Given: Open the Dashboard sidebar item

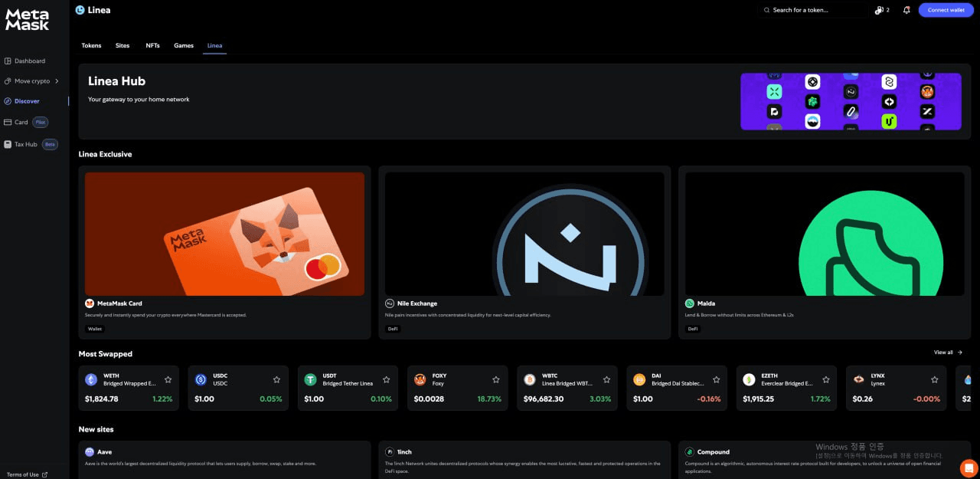Looking at the screenshot, I should click(24, 61).
